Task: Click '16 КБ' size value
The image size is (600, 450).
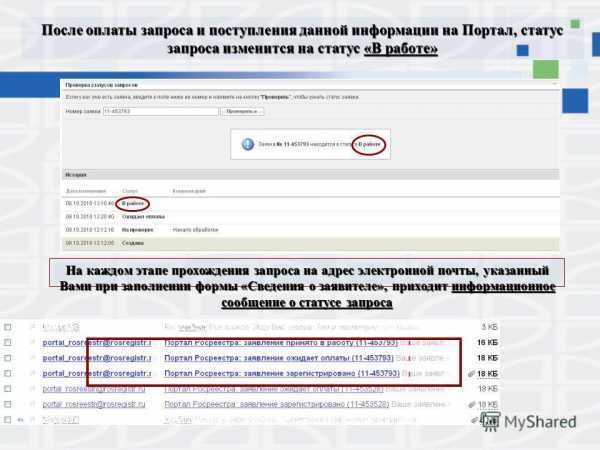Action: pyautogui.click(x=487, y=342)
